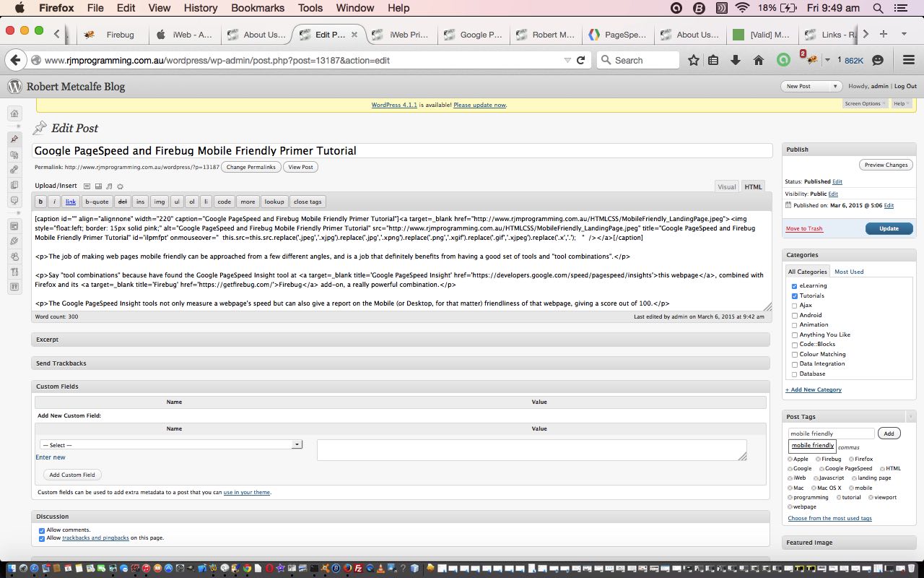
Task: Open the Settings icon in admin sidebar
Action: (14, 287)
